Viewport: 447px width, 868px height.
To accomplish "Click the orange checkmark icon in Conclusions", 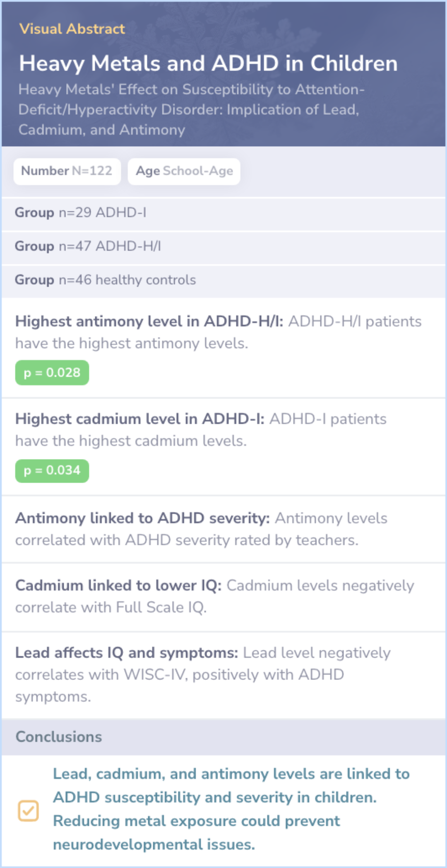I will pyautogui.click(x=28, y=810).
